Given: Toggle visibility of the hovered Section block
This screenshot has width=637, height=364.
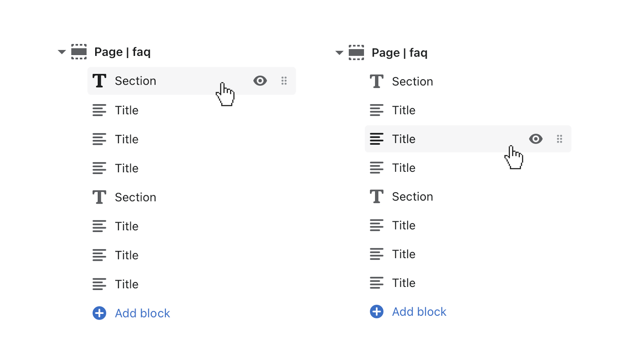Looking at the screenshot, I should [260, 80].
